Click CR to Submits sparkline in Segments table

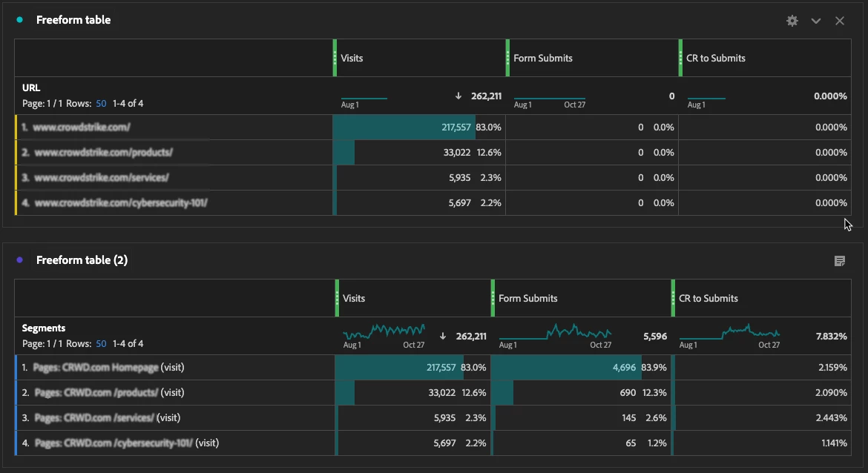[729, 331]
